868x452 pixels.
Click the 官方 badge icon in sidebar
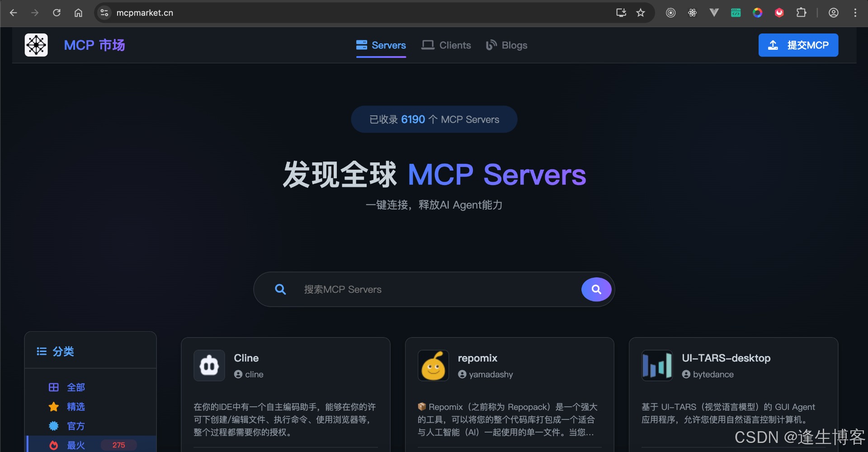[x=53, y=426]
